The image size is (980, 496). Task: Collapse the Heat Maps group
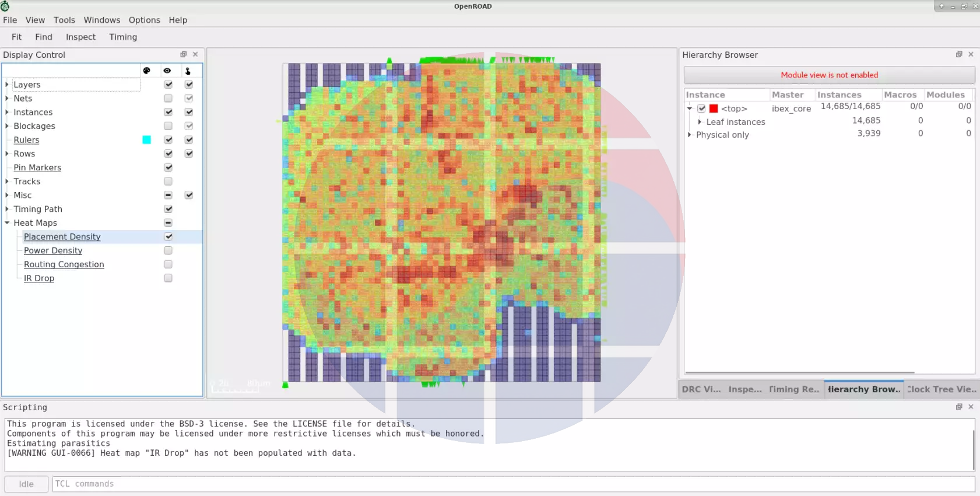pos(7,223)
